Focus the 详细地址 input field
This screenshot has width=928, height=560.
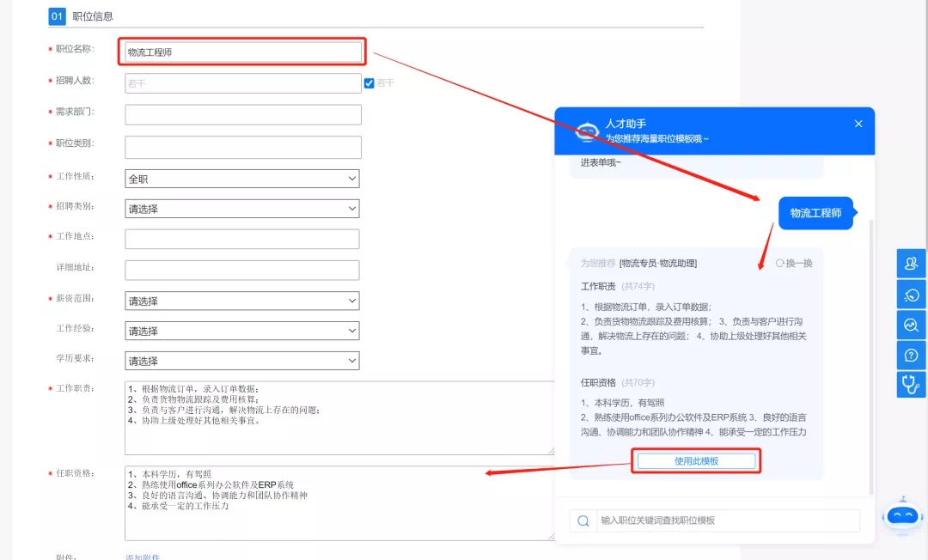point(242,271)
